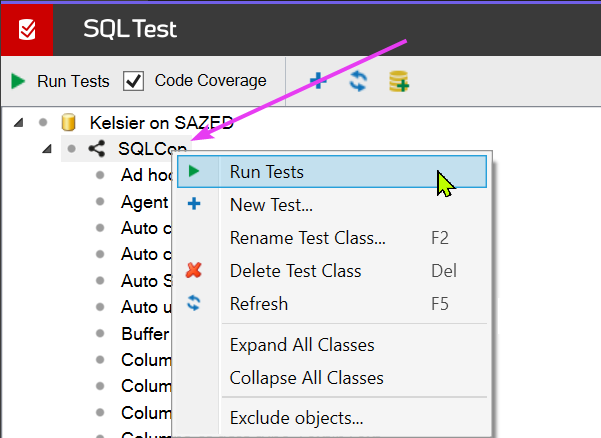Click the SQLCop share-style class icon

97,149
